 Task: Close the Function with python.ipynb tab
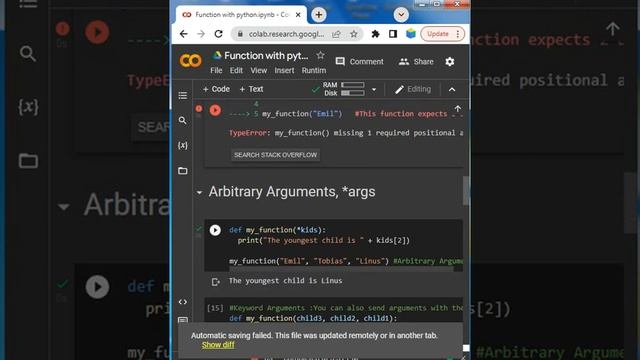(298, 15)
